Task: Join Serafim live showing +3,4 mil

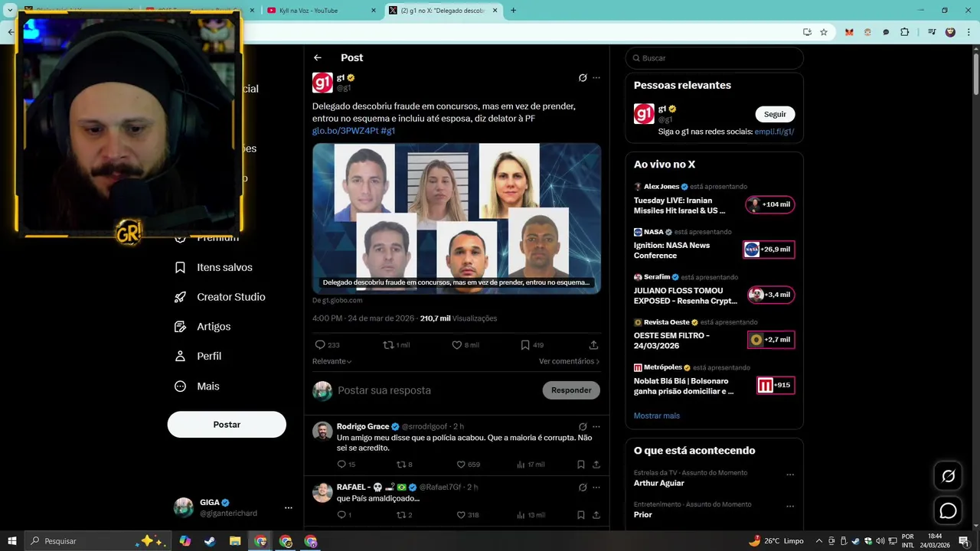Action: tap(771, 295)
